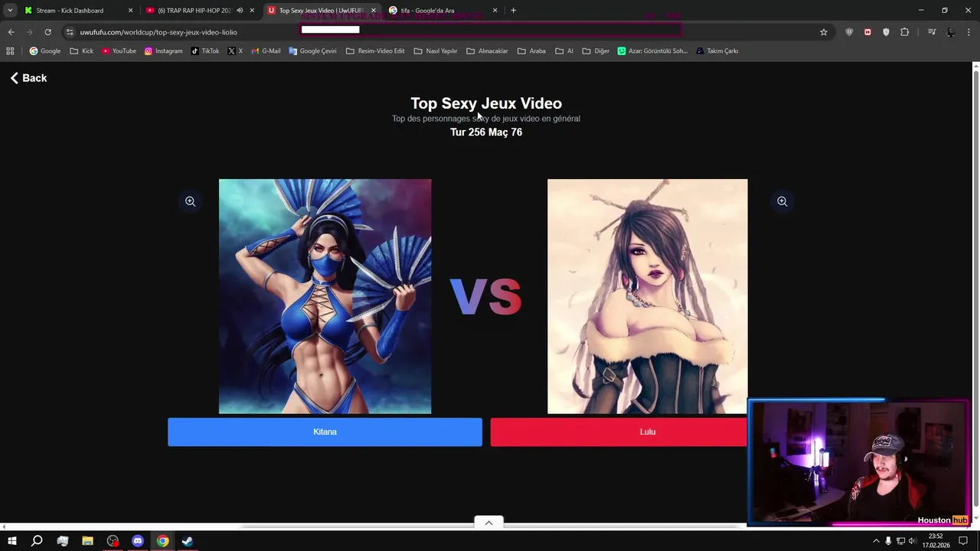This screenshot has width=980, height=551.
Task: Open the Chrome profile avatar
Action: [951, 32]
